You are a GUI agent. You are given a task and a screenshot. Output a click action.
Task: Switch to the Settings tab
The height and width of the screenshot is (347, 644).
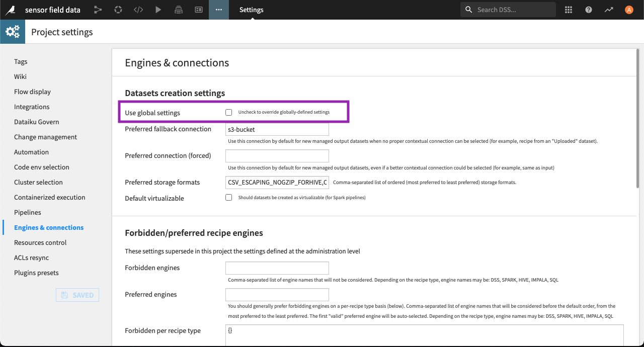(x=251, y=10)
